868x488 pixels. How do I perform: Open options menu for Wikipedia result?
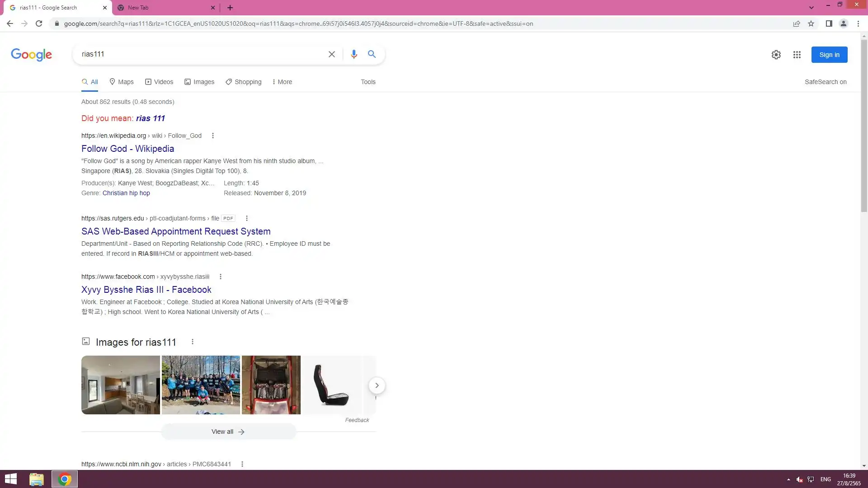coord(213,136)
